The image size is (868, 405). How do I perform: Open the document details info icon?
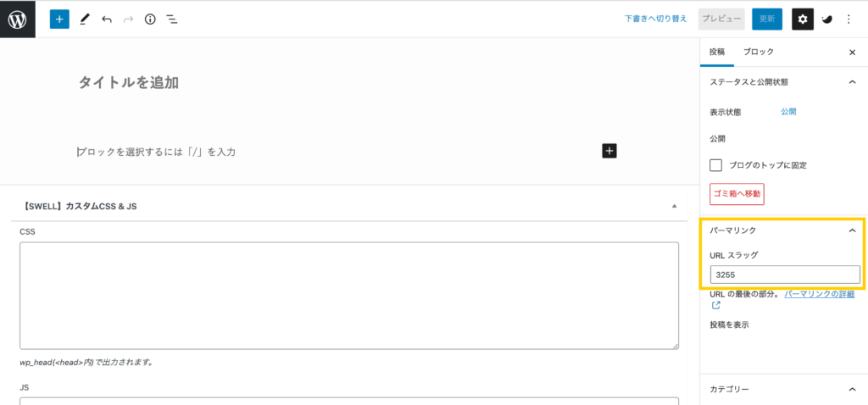click(150, 19)
